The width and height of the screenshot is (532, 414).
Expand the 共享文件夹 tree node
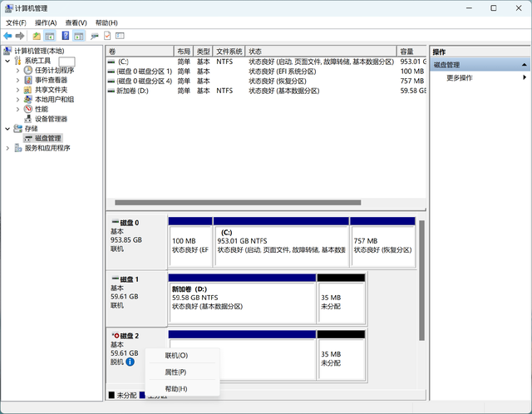17,90
